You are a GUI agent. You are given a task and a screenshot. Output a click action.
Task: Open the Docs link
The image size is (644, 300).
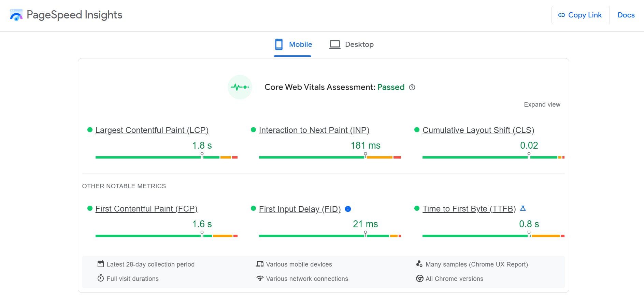626,15
